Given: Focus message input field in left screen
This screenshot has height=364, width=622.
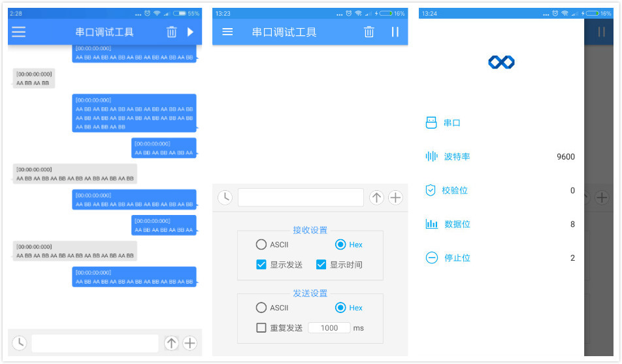Looking at the screenshot, I should pos(95,343).
